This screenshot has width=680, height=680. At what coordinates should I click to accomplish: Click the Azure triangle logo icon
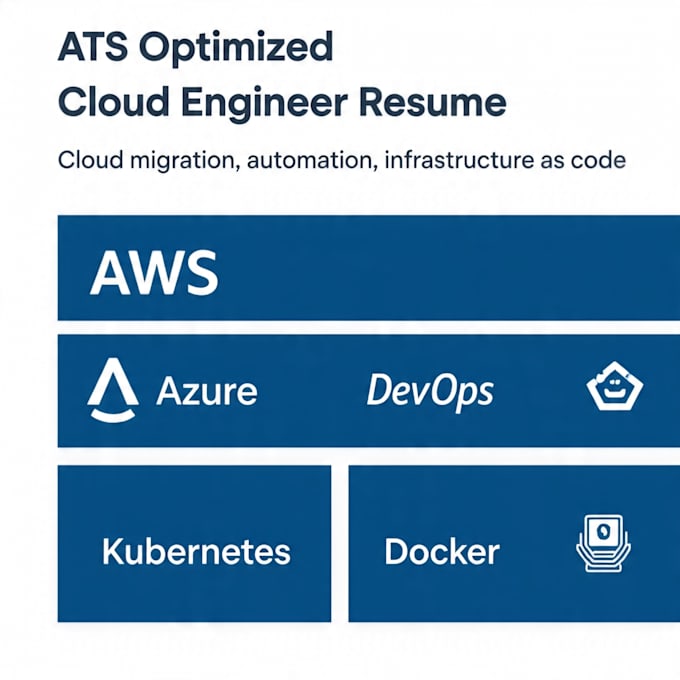[113, 390]
